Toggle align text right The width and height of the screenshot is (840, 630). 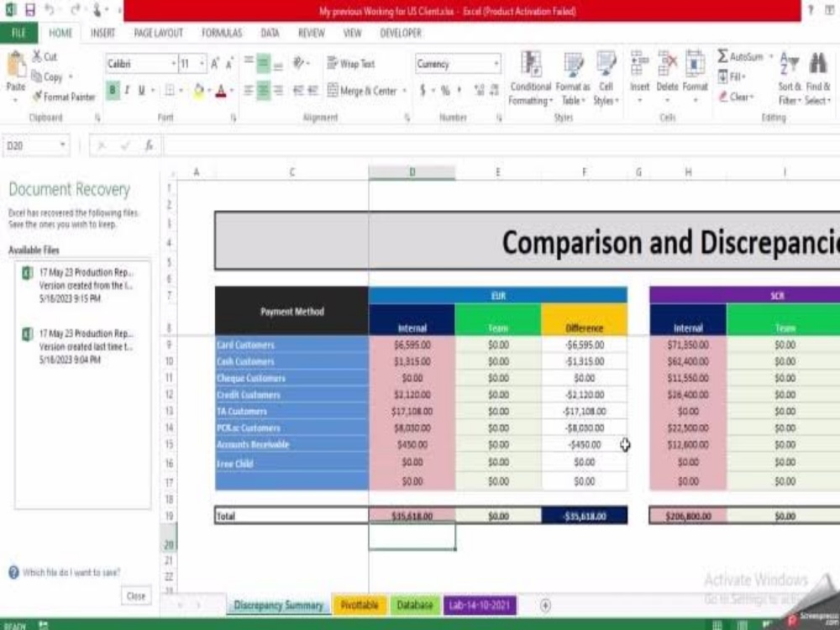pos(278,91)
